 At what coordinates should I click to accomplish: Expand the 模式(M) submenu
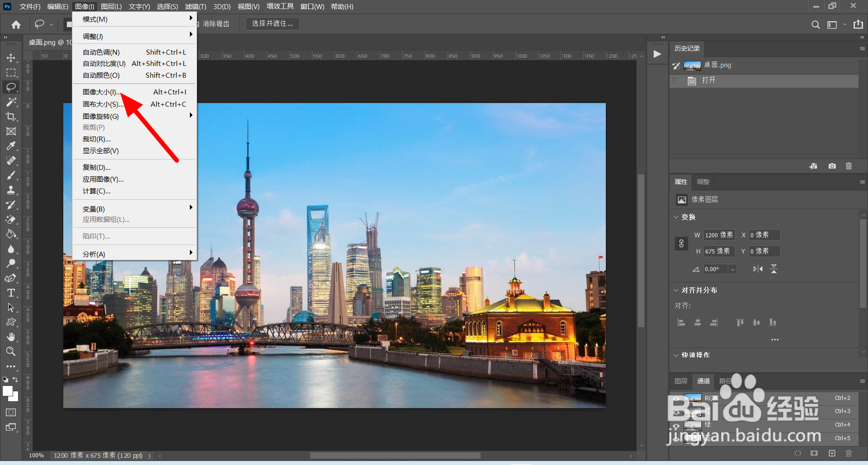click(134, 19)
